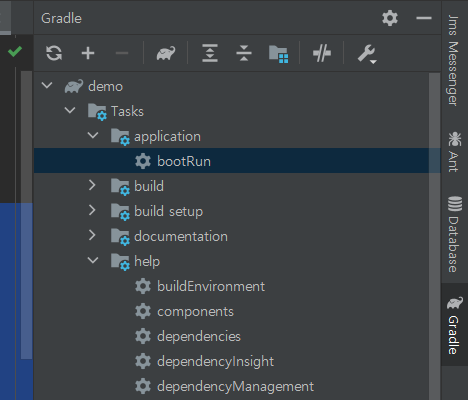468x400 pixels.
Task: Click the buildEnvironment gear icon
Action: pyautogui.click(x=143, y=287)
